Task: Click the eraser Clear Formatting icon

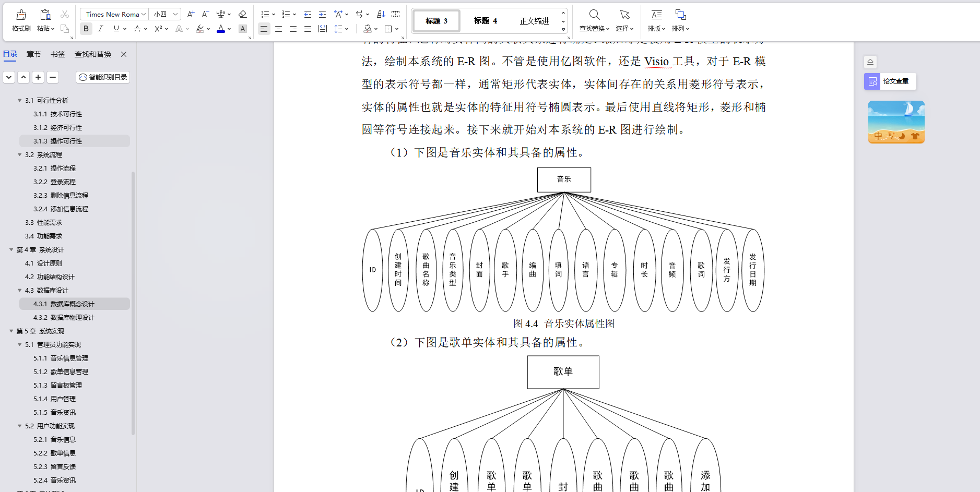Action: click(242, 14)
